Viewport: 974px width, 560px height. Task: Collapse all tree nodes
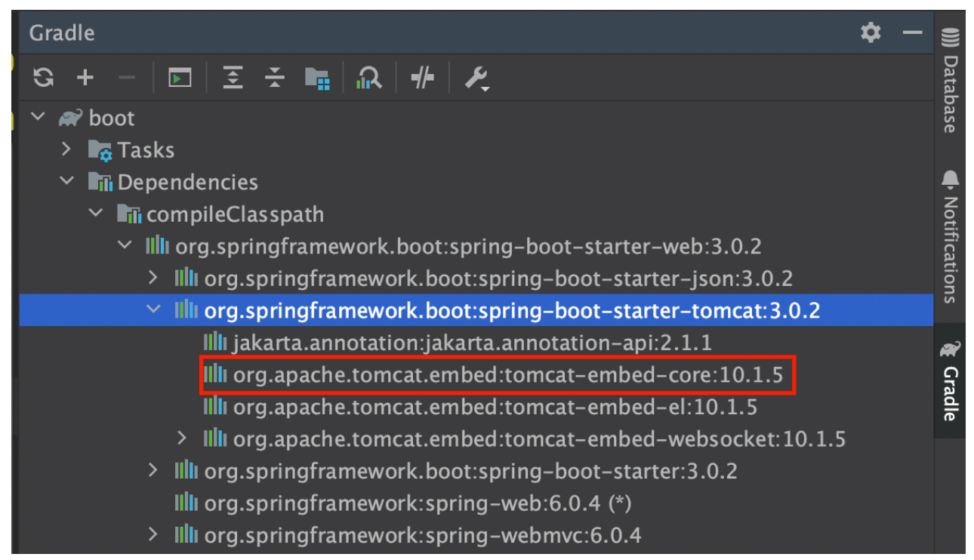pyautogui.click(x=275, y=77)
